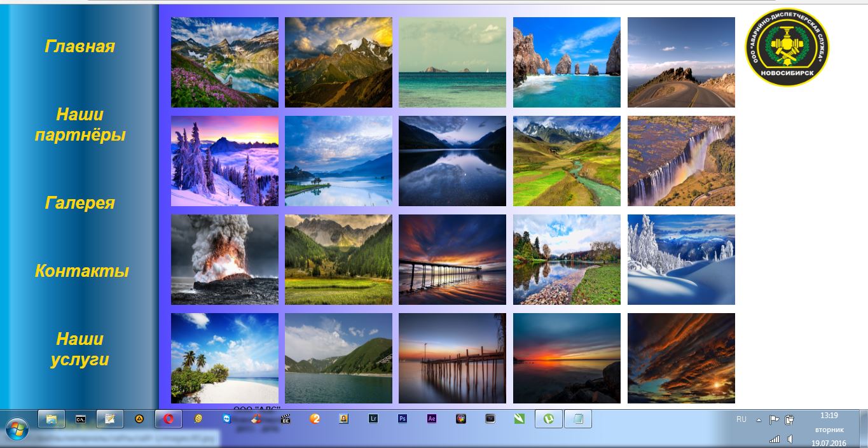This screenshot has height=448, width=868.
Task: Open the calm turquoise sea with distant islands photo
Action: [x=452, y=62]
